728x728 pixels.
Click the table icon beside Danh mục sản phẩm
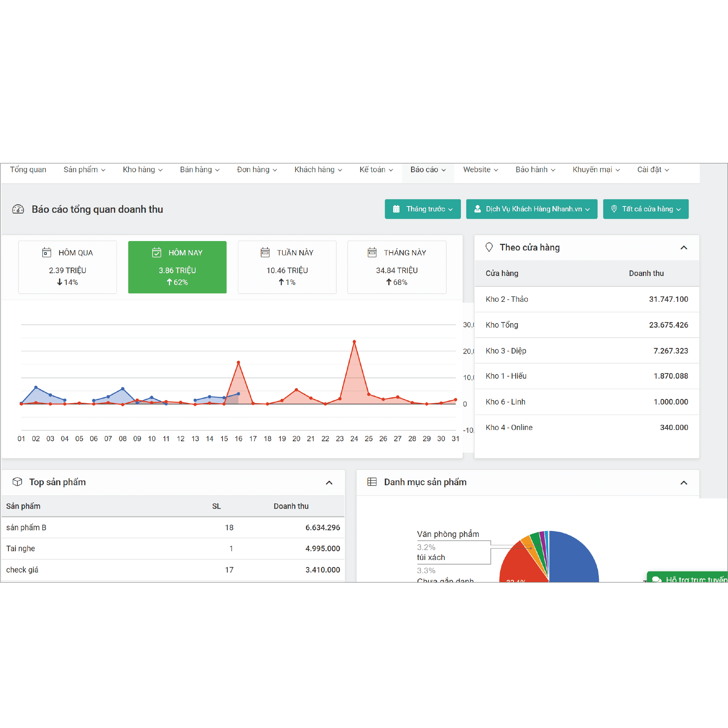pyautogui.click(x=372, y=482)
